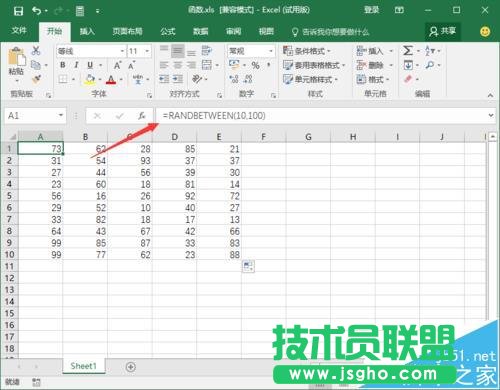Open the Cell Styles menu
The image size is (500, 390).
click(x=310, y=79)
